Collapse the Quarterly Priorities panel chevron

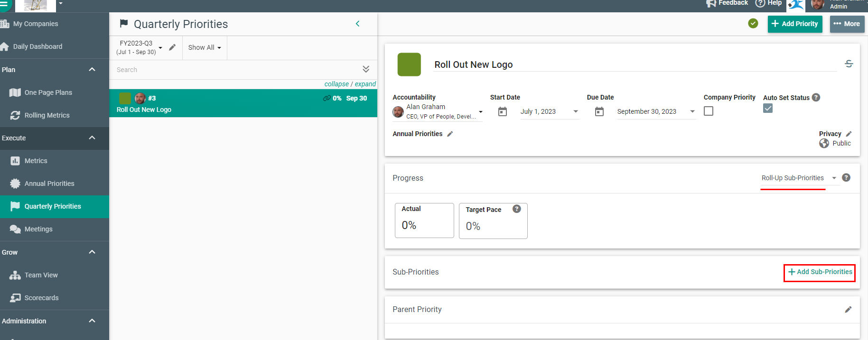pos(357,24)
